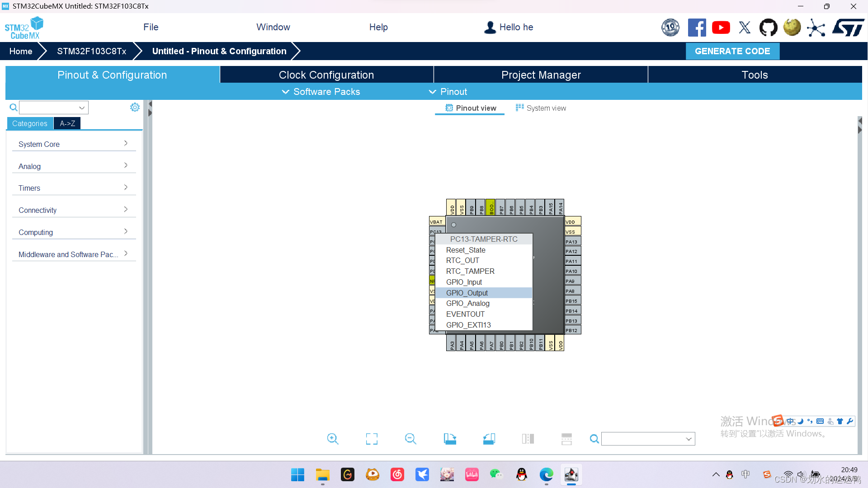The width and height of the screenshot is (868, 488).
Task: Show hidden system tray icons
Action: coord(716,474)
